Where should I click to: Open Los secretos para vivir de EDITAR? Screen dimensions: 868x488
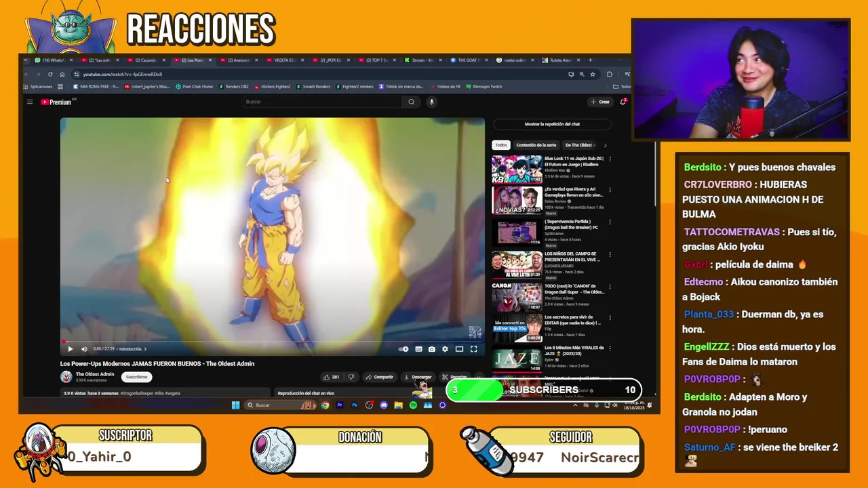point(572,320)
